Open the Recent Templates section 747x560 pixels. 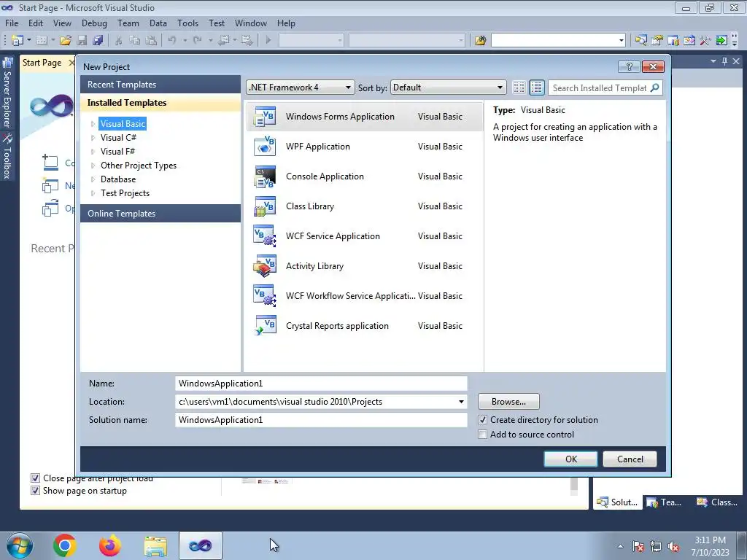coord(160,85)
